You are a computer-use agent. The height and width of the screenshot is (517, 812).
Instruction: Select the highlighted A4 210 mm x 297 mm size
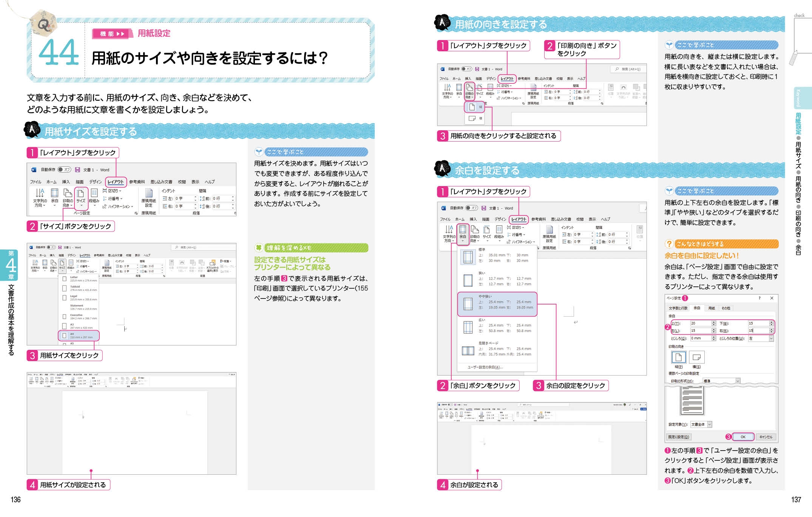coord(79,335)
